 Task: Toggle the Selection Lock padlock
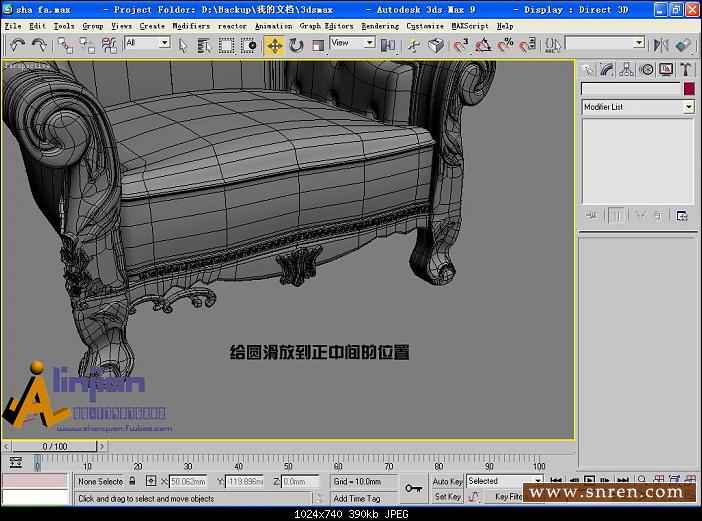click(x=132, y=481)
